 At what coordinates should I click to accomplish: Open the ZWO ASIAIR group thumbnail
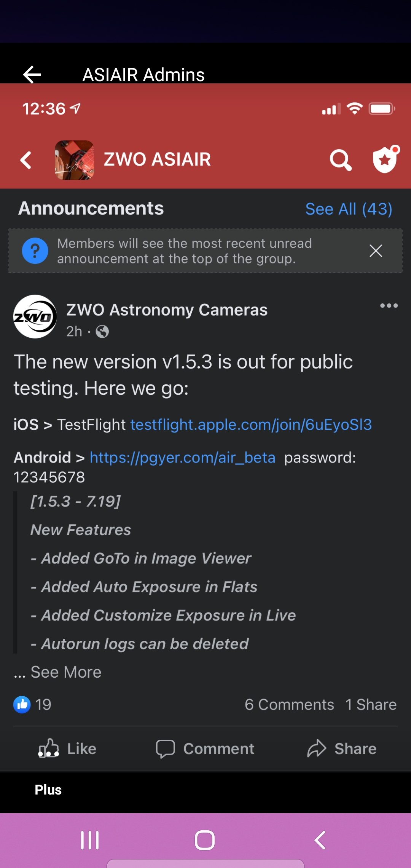pyautogui.click(x=74, y=160)
